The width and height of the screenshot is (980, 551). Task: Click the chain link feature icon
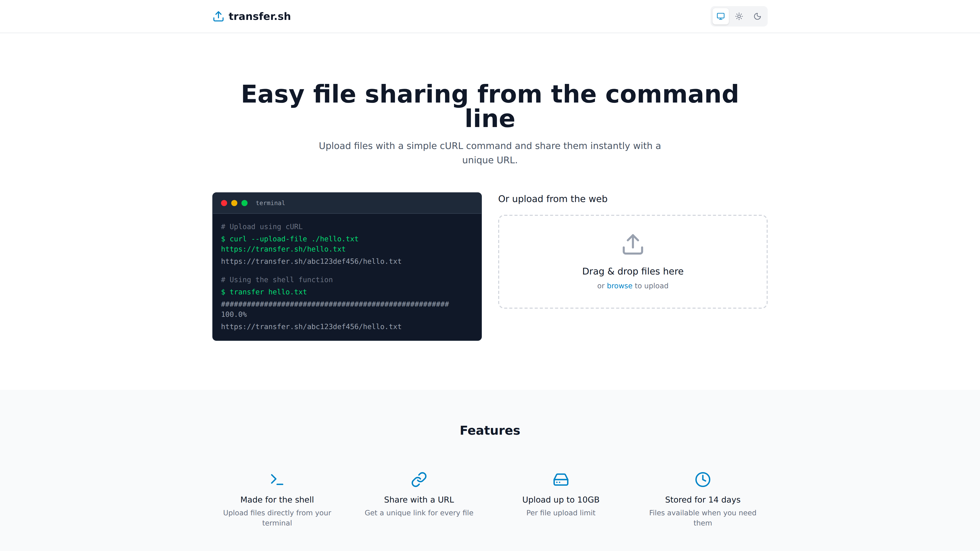[x=419, y=479]
